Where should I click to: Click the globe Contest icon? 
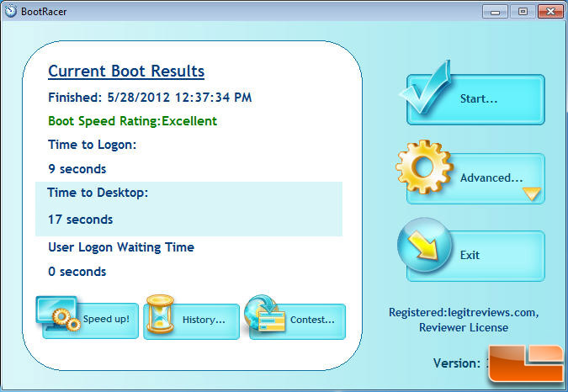click(264, 314)
